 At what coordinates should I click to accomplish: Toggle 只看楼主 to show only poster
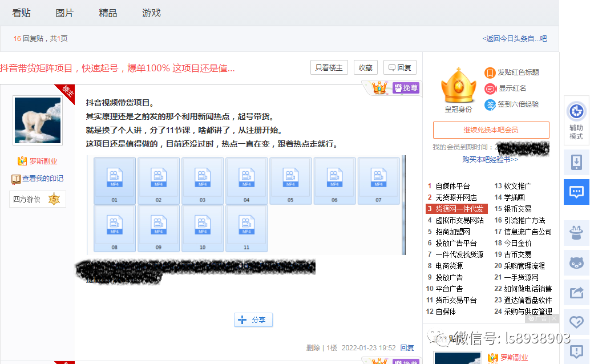click(329, 67)
